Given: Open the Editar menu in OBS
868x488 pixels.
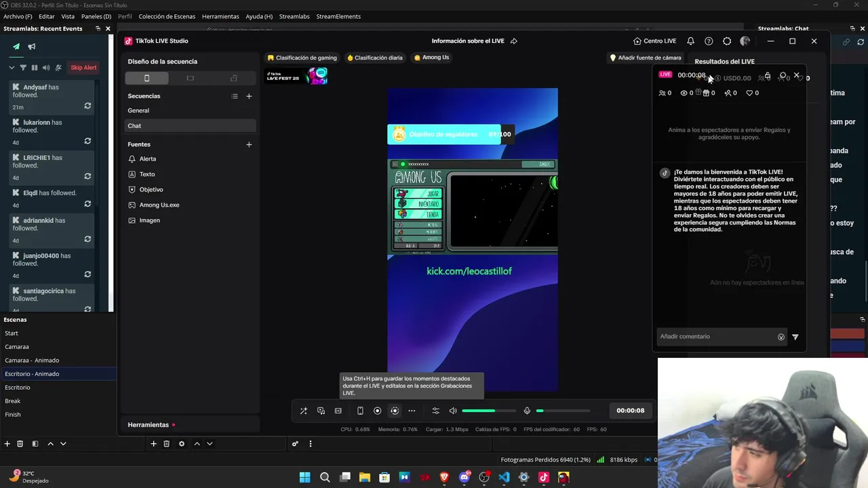Looking at the screenshot, I should (x=47, y=16).
